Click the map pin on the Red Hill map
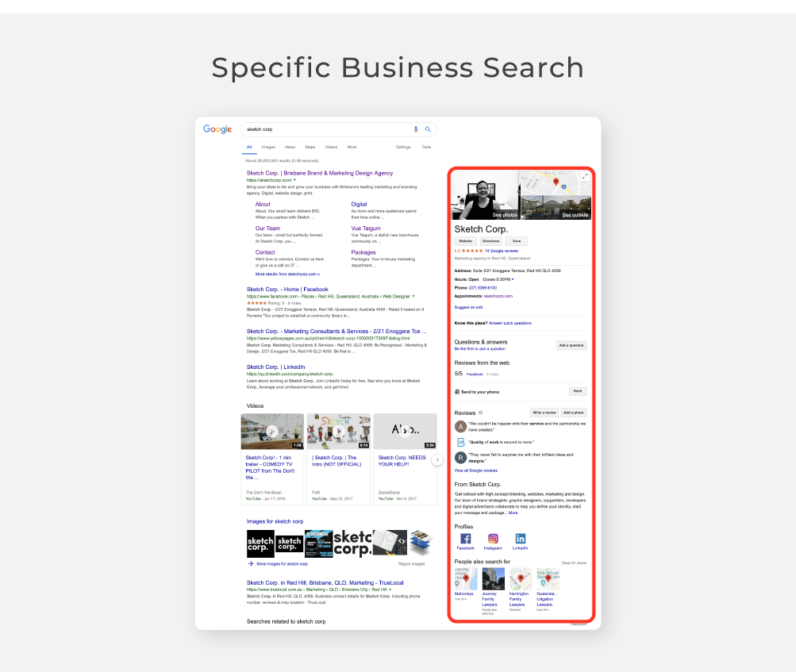The height and width of the screenshot is (672, 796). pos(556,182)
